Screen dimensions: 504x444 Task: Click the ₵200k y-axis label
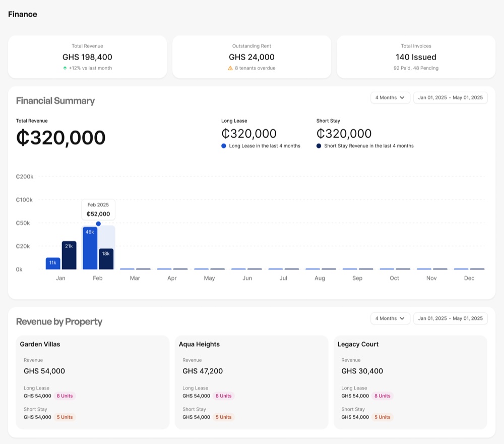[x=25, y=177]
